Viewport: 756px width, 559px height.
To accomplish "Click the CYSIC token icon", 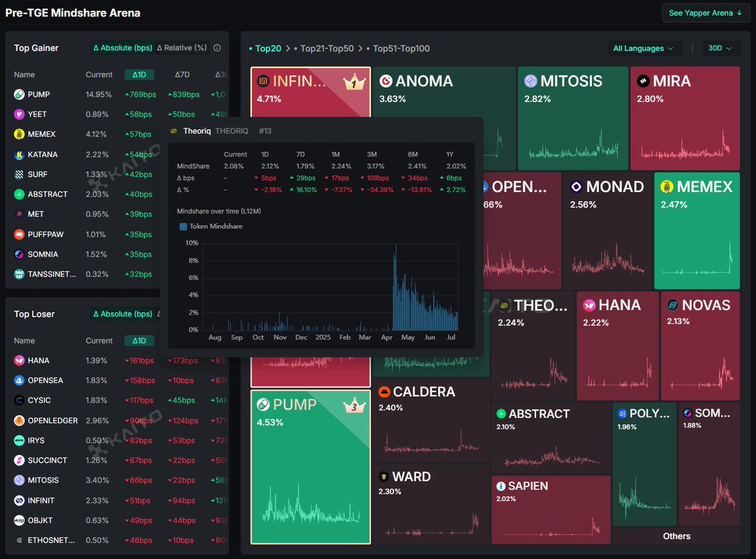I will [x=20, y=400].
